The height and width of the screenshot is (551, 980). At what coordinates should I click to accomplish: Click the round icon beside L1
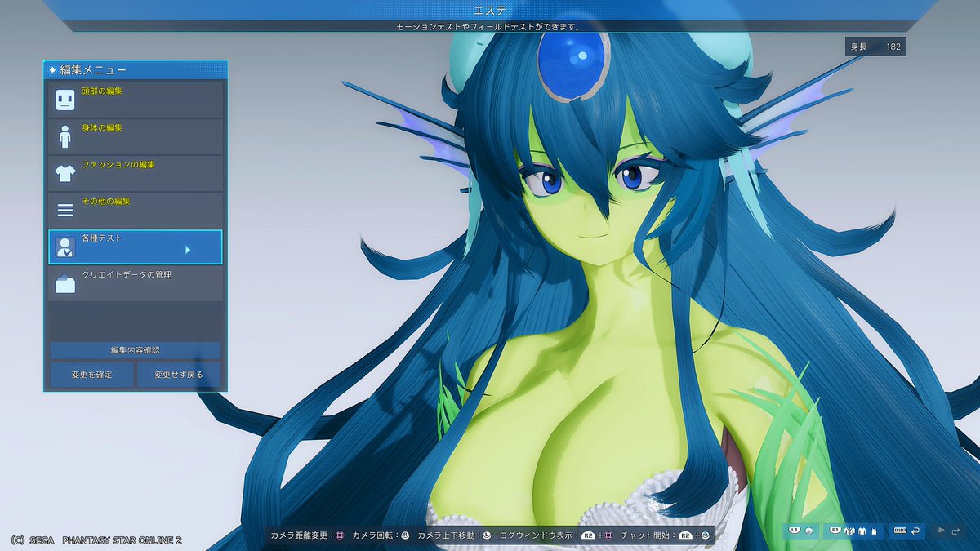(808, 531)
